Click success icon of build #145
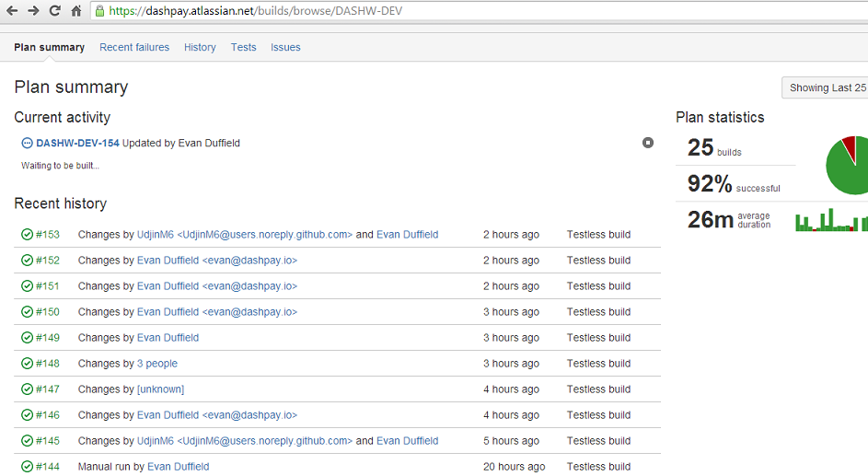 27,441
